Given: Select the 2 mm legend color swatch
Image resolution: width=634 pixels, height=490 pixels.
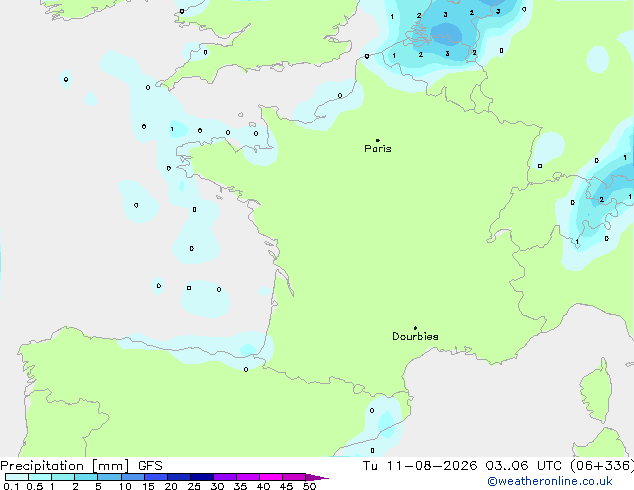Looking at the screenshot, I should (86, 477).
